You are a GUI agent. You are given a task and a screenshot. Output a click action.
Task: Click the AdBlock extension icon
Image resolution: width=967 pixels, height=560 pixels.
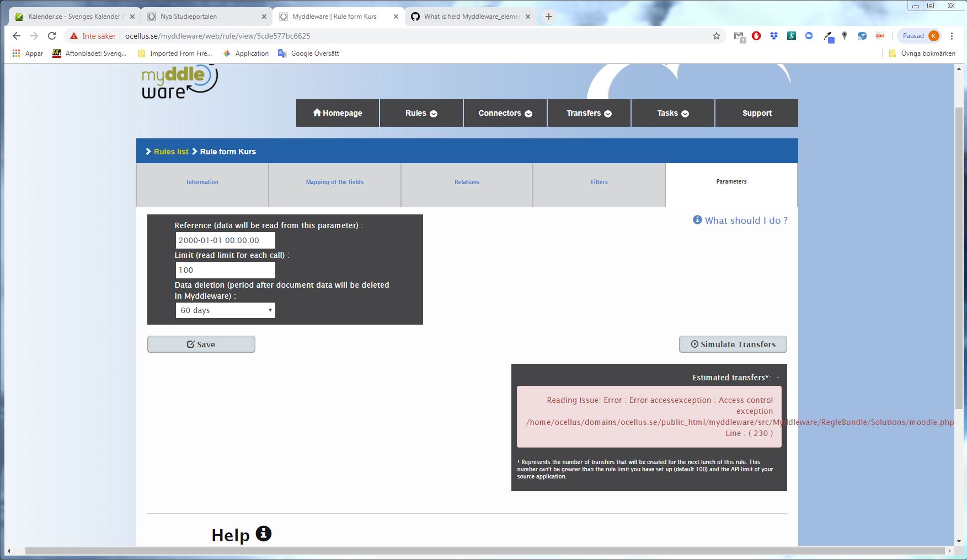point(756,36)
